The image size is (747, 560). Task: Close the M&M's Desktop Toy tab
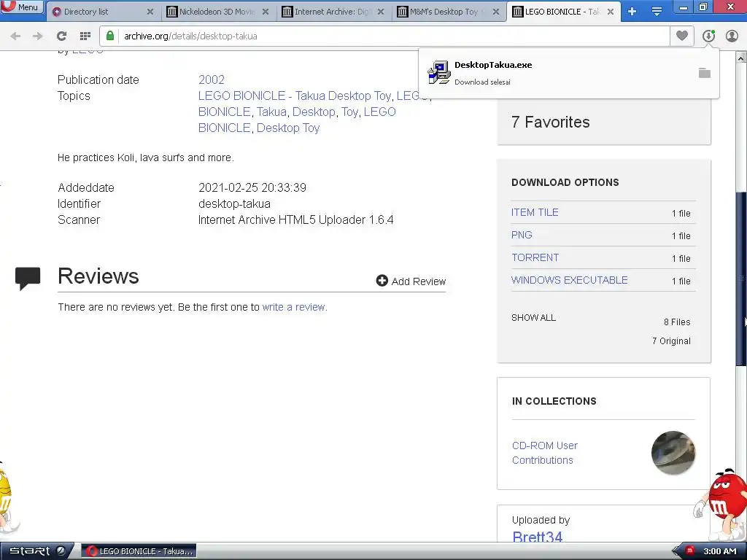point(496,12)
